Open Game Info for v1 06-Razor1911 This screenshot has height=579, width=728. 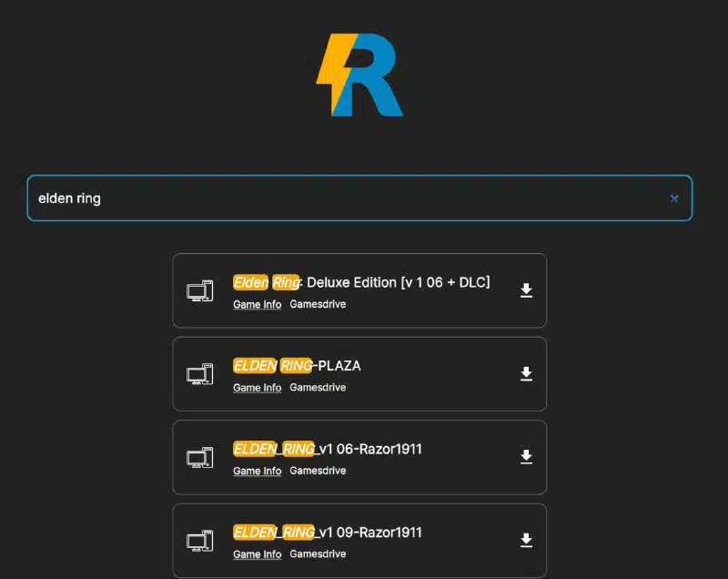pyautogui.click(x=258, y=471)
